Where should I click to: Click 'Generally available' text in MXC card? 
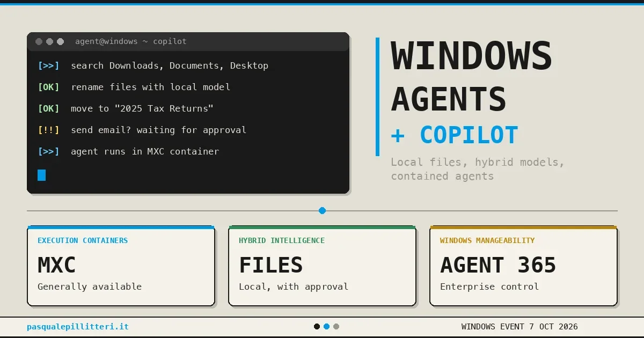pyautogui.click(x=90, y=286)
